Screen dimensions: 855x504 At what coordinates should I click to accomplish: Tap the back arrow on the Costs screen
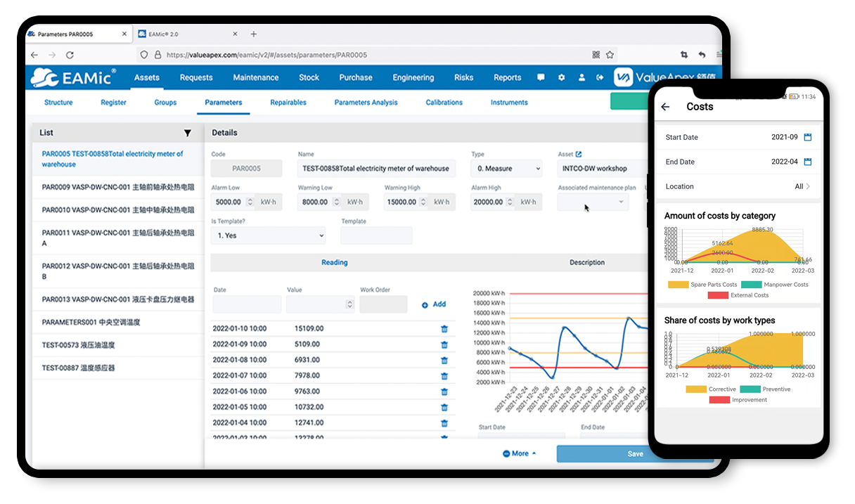[665, 106]
